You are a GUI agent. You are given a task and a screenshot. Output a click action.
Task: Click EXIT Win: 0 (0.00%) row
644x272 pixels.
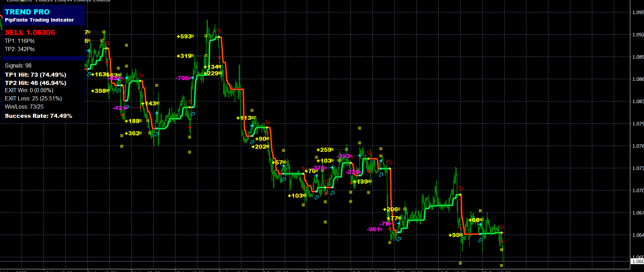coord(29,90)
